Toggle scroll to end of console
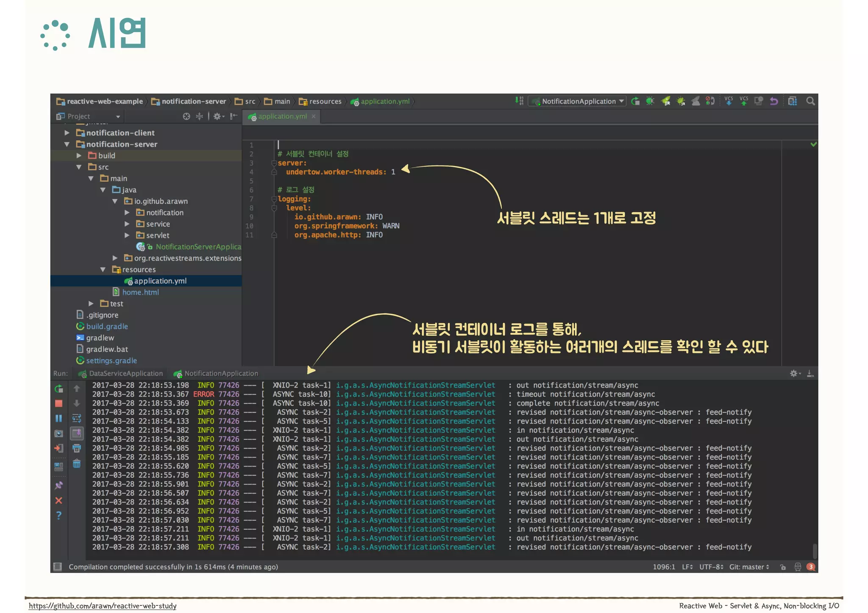Viewport: 868px width, 613px height. pyautogui.click(x=77, y=433)
